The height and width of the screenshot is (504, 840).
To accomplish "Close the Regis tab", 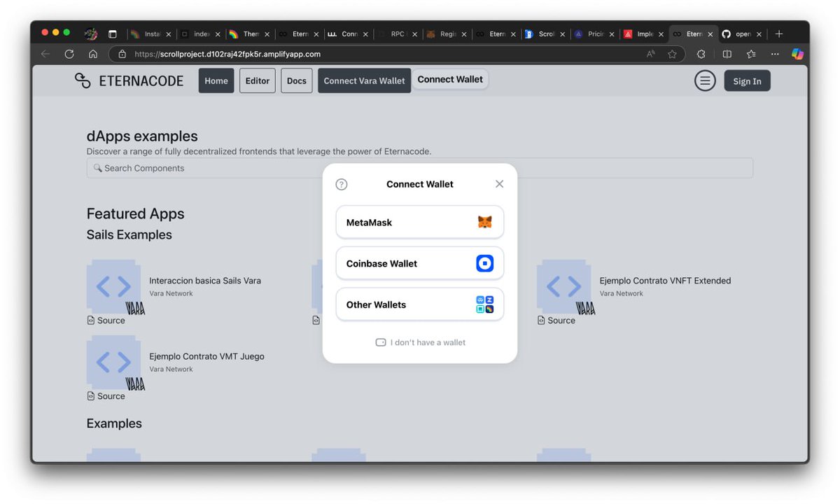I will tap(464, 34).
